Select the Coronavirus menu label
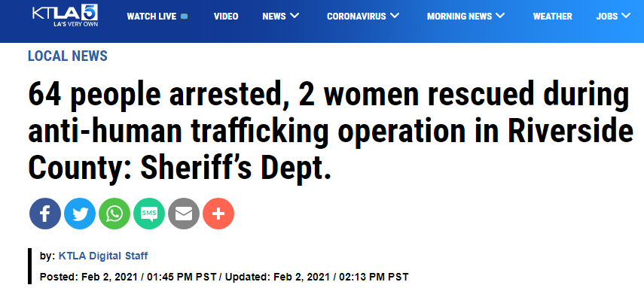The height and width of the screenshot is (288, 644). (356, 17)
